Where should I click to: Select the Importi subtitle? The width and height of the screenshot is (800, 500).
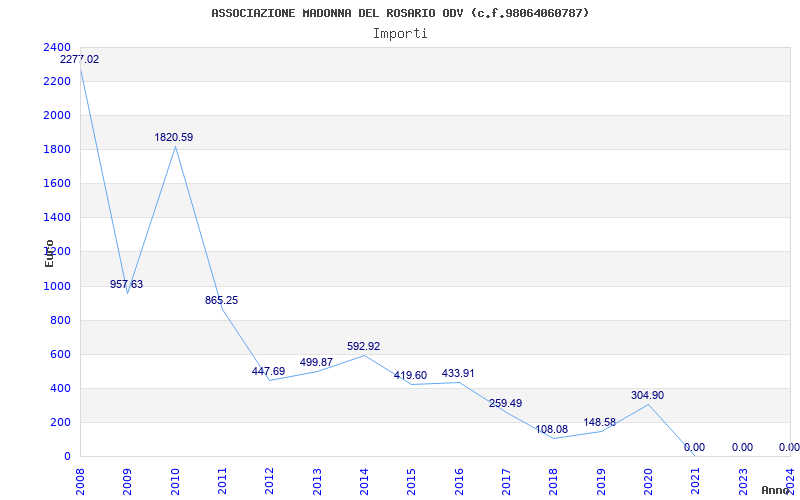click(x=400, y=34)
